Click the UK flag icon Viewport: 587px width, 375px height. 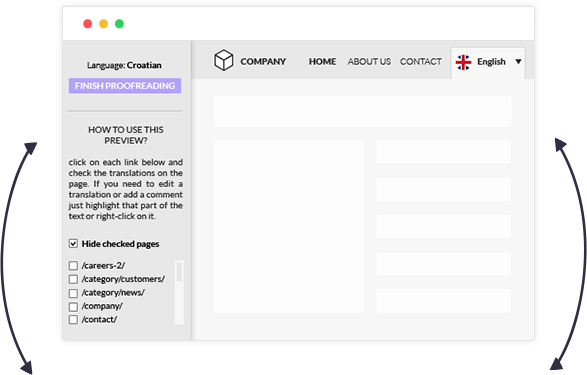(463, 62)
